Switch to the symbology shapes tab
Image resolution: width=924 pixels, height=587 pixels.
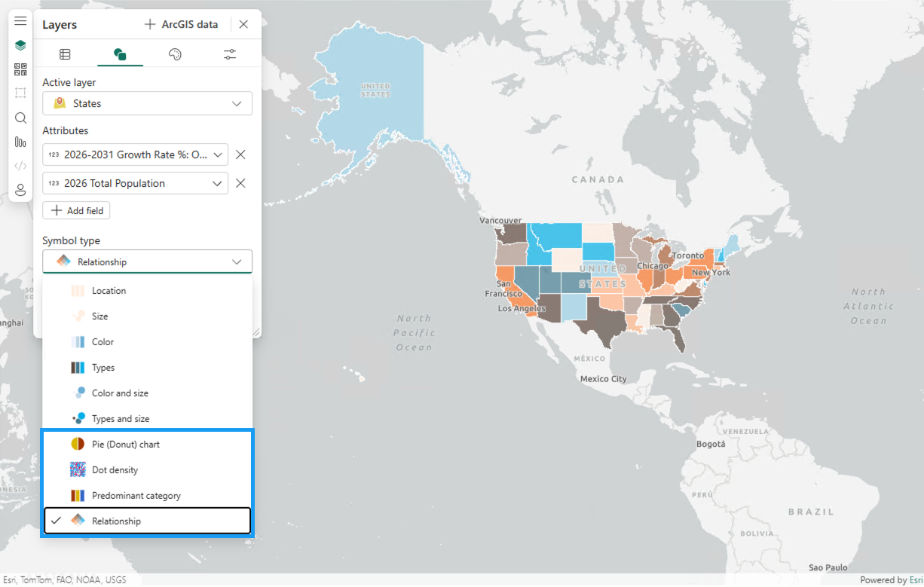coord(120,54)
